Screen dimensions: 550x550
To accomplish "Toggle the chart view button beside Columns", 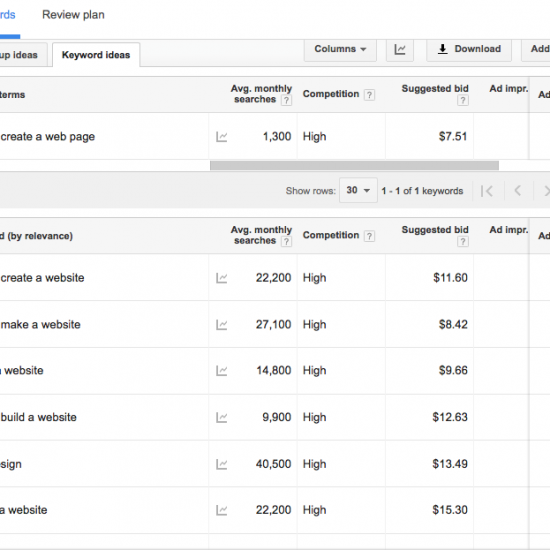I will coord(400,49).
